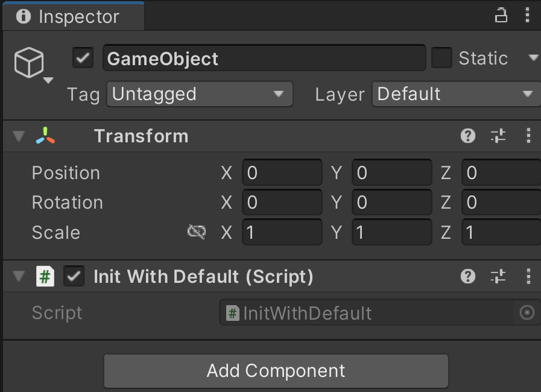Enable the Static checkbox
This screenshot has width=541, height=392.
click(441, 58)
